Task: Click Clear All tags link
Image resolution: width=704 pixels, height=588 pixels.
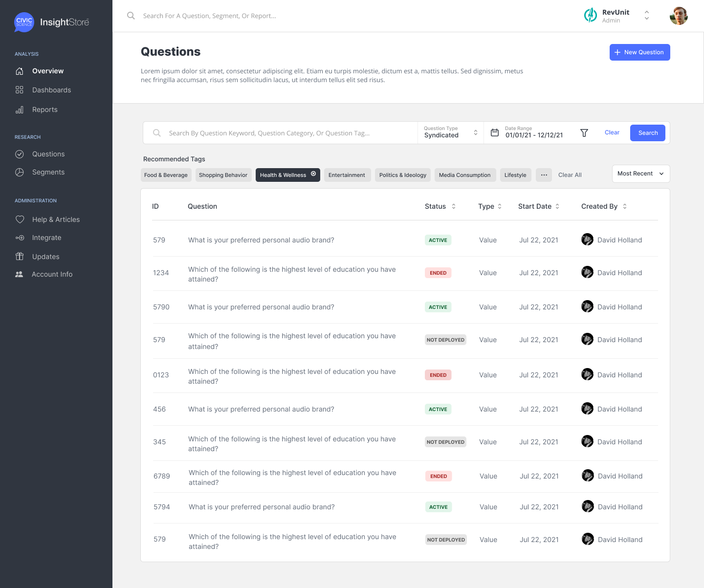Action: click(570, 175)
